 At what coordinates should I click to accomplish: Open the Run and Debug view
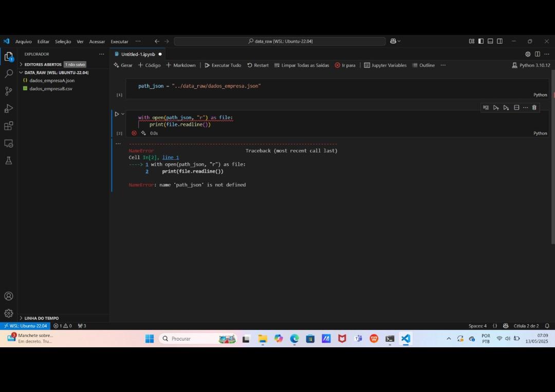9,108
